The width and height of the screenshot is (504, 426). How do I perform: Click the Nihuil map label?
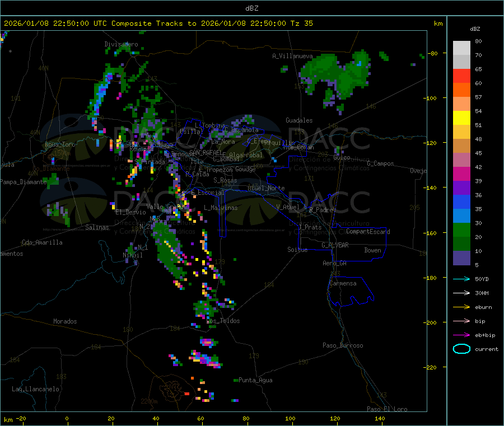point(132,255)
